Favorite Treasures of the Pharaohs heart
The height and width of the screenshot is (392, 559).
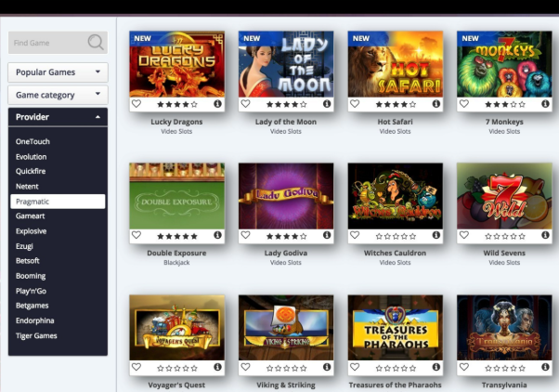click(x=355, y=367)
